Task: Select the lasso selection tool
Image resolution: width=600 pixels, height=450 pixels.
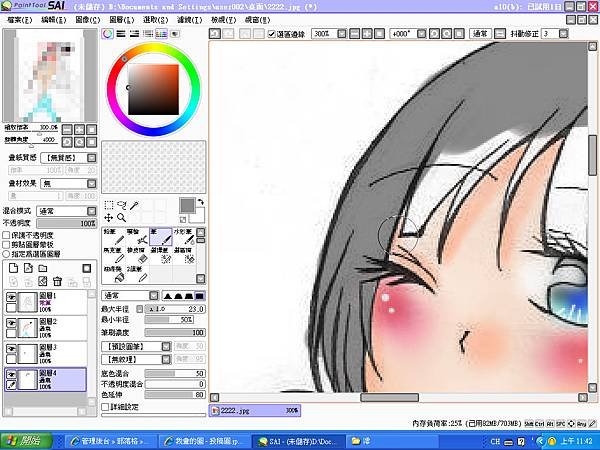Action: click(121, 205)
